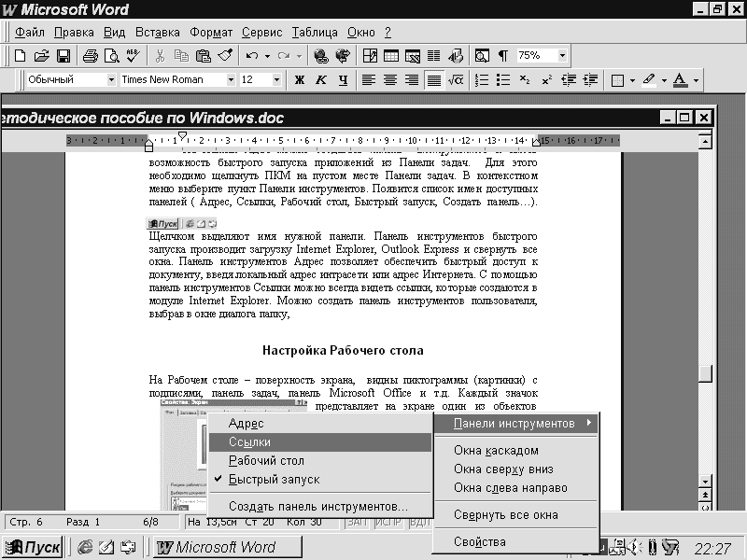
Task: Run spelling check ABC icon
Action: pos(133,56)
